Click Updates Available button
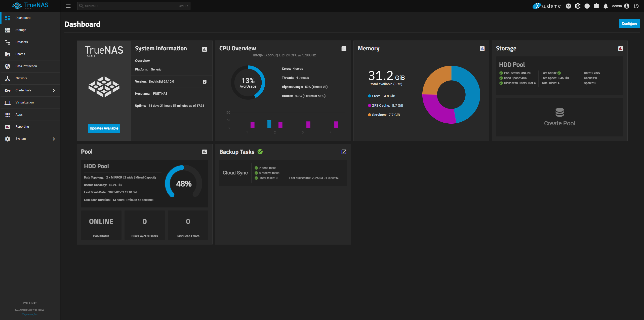The height and width of the screenshot is (320, 644). pos(104,128)
